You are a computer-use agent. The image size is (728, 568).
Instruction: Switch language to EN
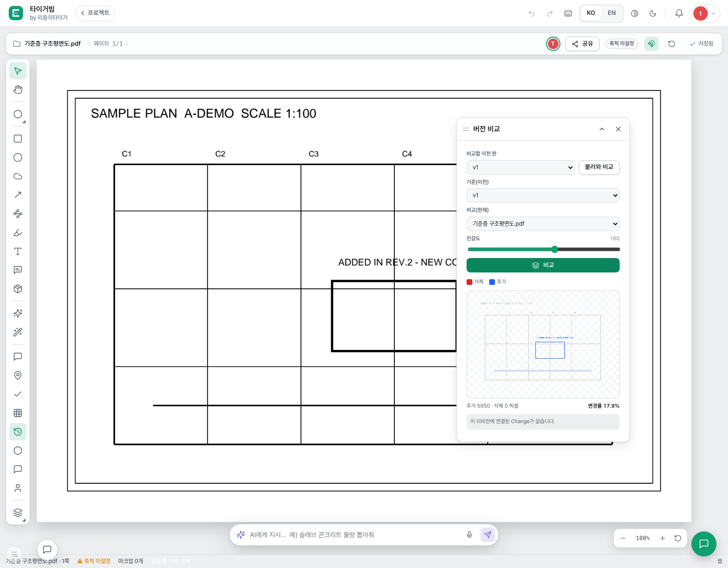pyautogui.click(x=611, y=13)
